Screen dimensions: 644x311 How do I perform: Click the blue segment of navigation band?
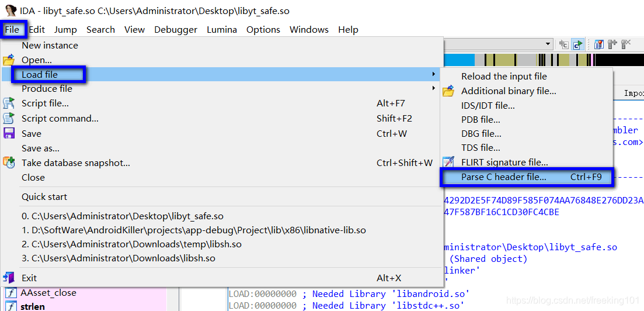[459, 60]
